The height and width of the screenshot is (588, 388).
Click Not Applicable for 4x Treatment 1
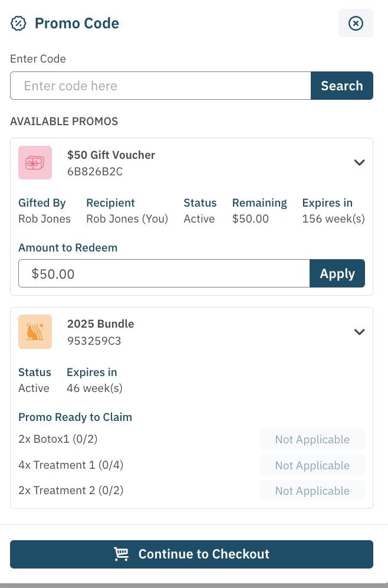(x=312, y=466)
